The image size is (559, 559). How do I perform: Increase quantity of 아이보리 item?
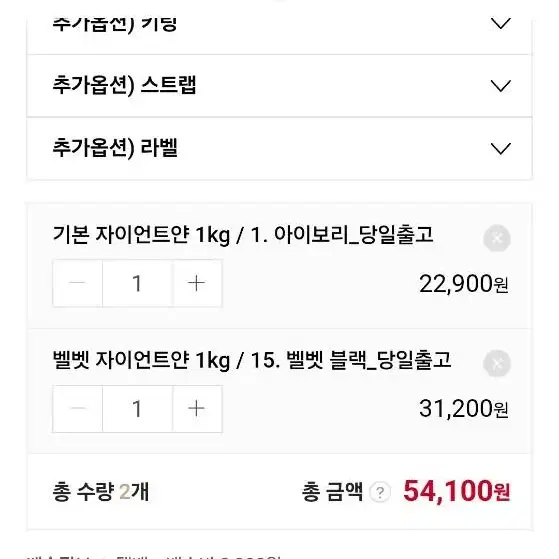point(197,283)
